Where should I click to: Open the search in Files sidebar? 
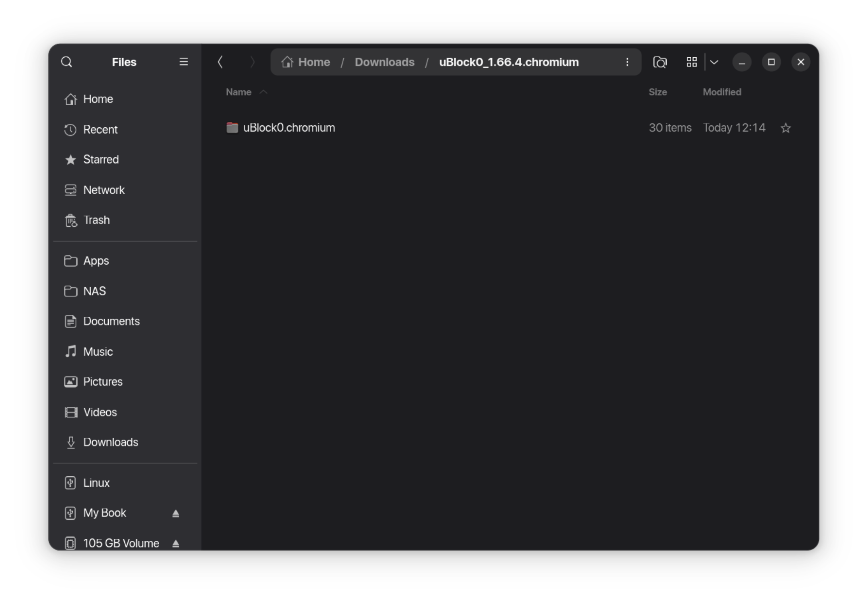[x=66, y=62]
